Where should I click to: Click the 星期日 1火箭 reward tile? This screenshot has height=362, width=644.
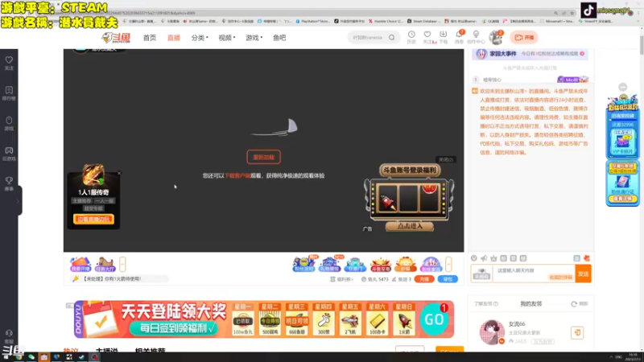pos(404,319)
